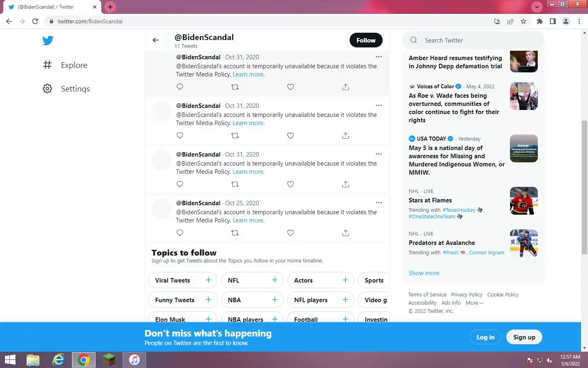Add the NFL players topic

[345, 300]
